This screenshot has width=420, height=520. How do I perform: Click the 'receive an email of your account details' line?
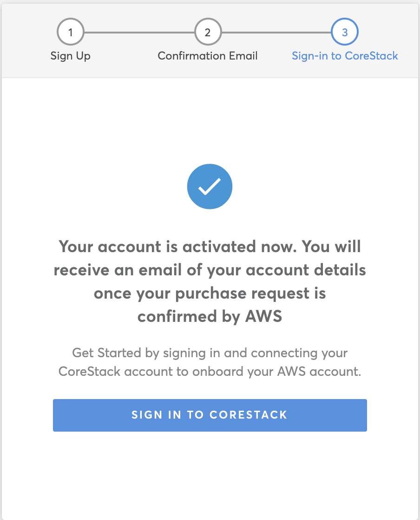coord(210,270)
